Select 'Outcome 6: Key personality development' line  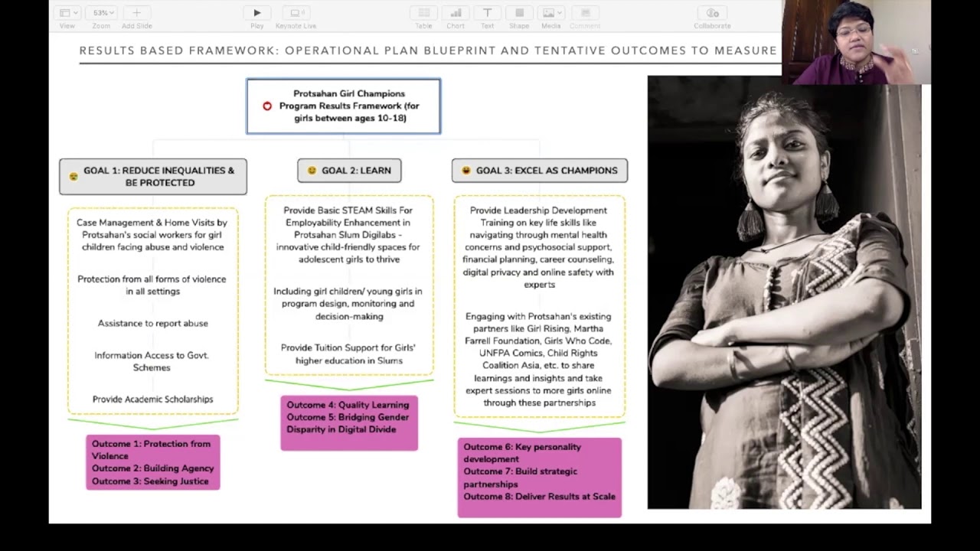click(522, 453)
